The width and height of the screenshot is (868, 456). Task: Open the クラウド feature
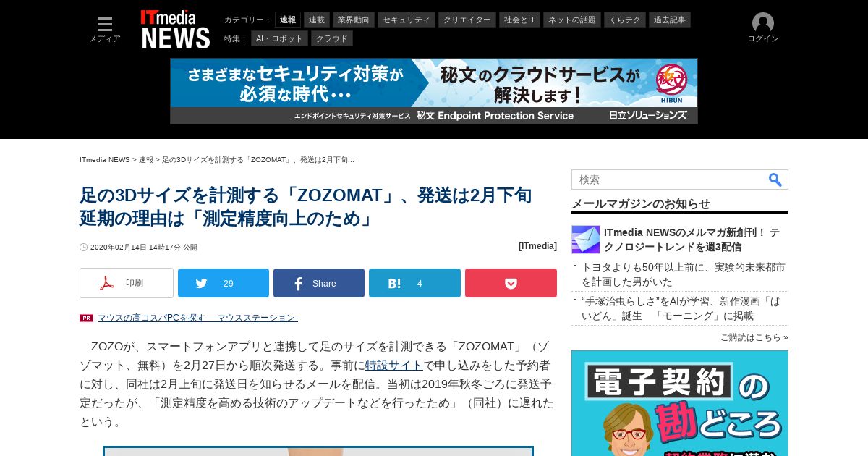[x=332, y=38]
